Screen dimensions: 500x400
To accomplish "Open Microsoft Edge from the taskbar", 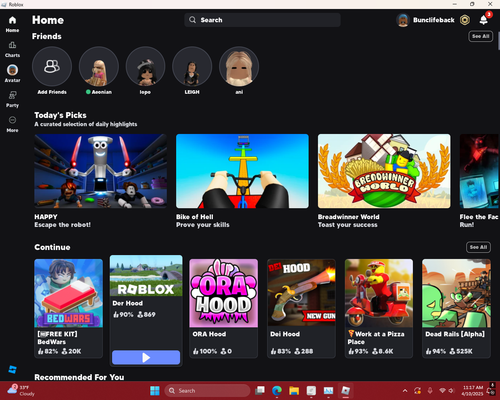I will click(x=277, y=390).
